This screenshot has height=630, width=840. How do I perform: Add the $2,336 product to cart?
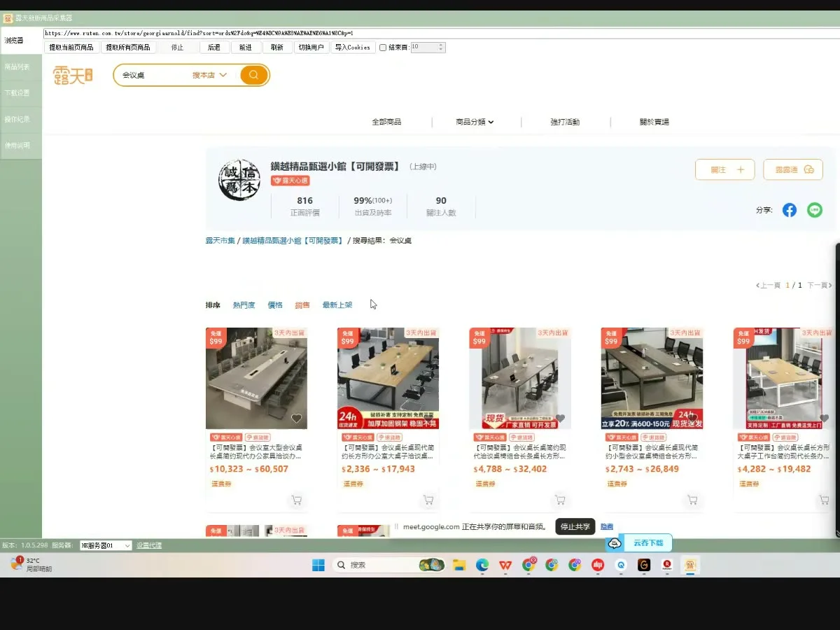coord(428,500)
